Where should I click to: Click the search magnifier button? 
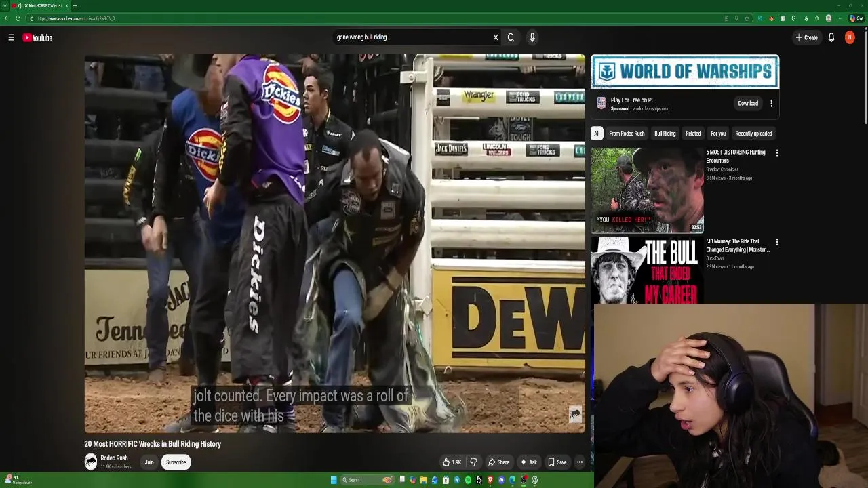click(x=511, y=37)
